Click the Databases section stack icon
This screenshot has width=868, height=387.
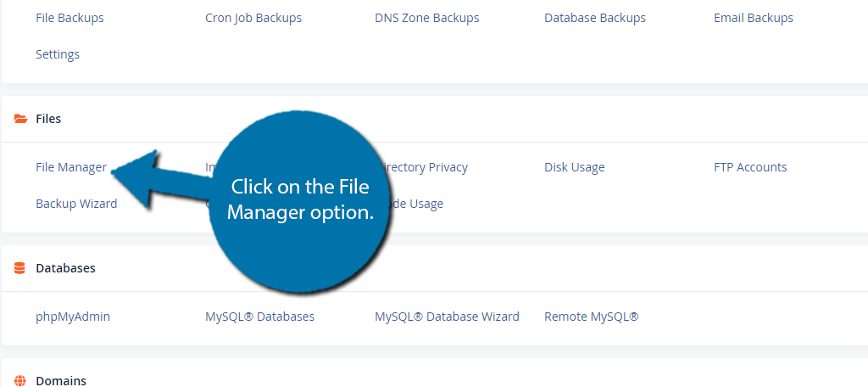(20, 268)
